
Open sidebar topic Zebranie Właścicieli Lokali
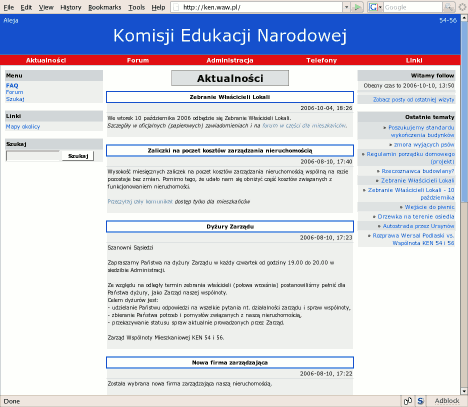click(417, 180)
